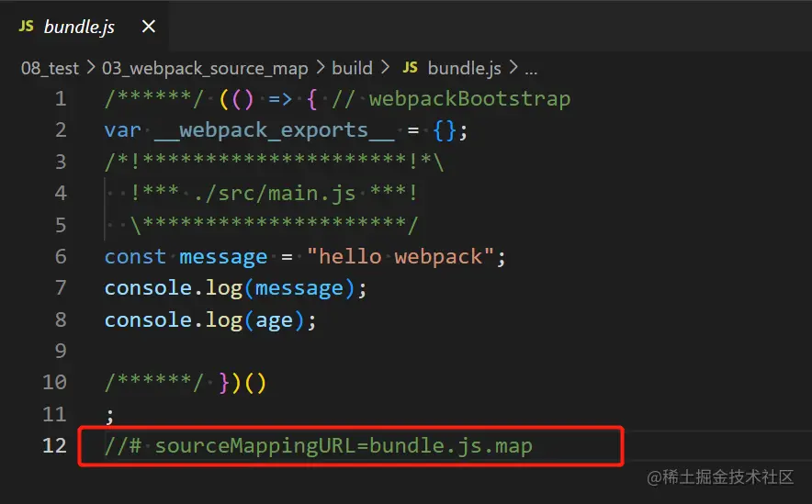This screenshot has height=504, width=812.
Task: Click the semicolon on line 11
Action: (x=109, y=415)
